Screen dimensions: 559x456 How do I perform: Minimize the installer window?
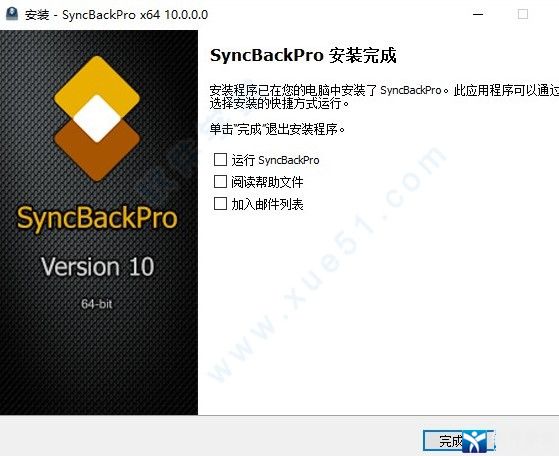coord(478,15)
